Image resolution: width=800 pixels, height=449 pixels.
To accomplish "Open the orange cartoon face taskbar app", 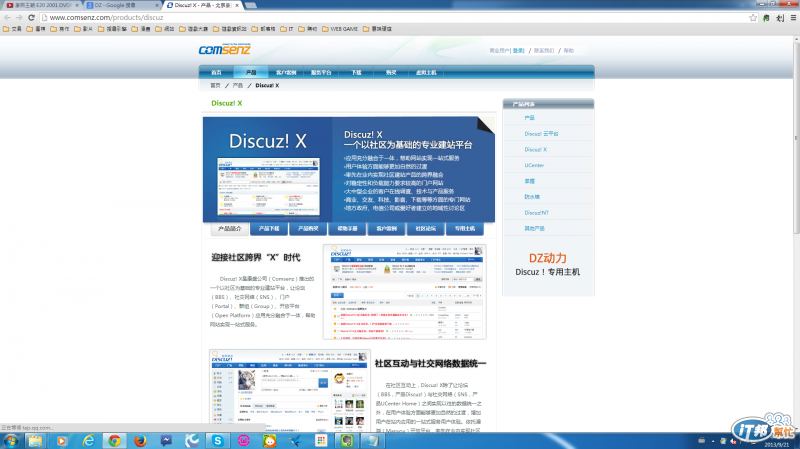I will [269, 440].
